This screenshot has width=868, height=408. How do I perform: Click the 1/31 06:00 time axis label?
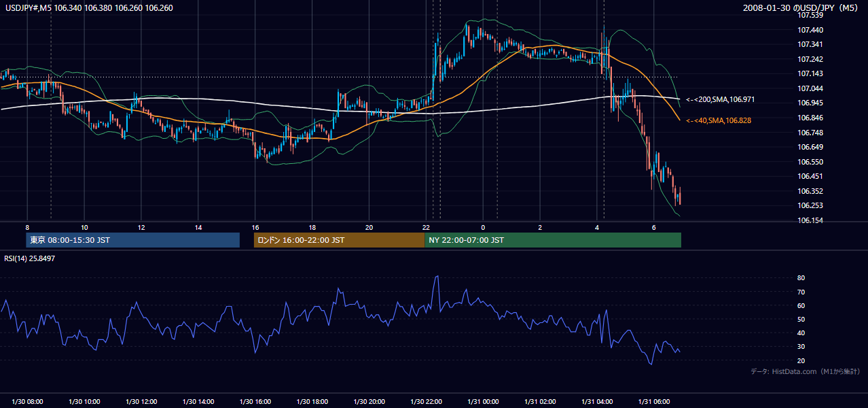(x=654, y=402)
